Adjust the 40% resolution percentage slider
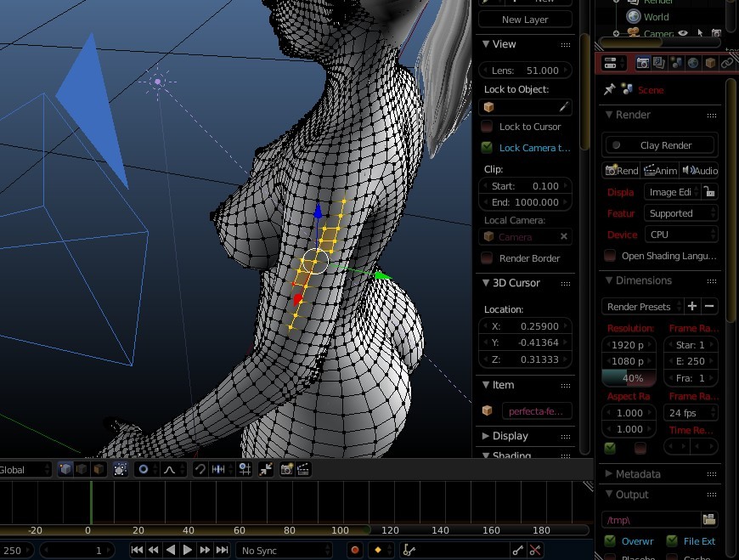 (x=629, y=378)
